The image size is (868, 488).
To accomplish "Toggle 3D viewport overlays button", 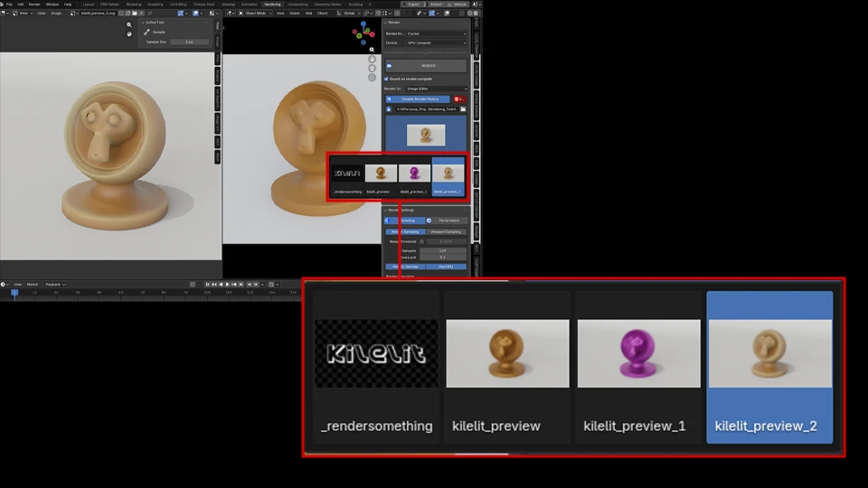I will click(448, 13).
